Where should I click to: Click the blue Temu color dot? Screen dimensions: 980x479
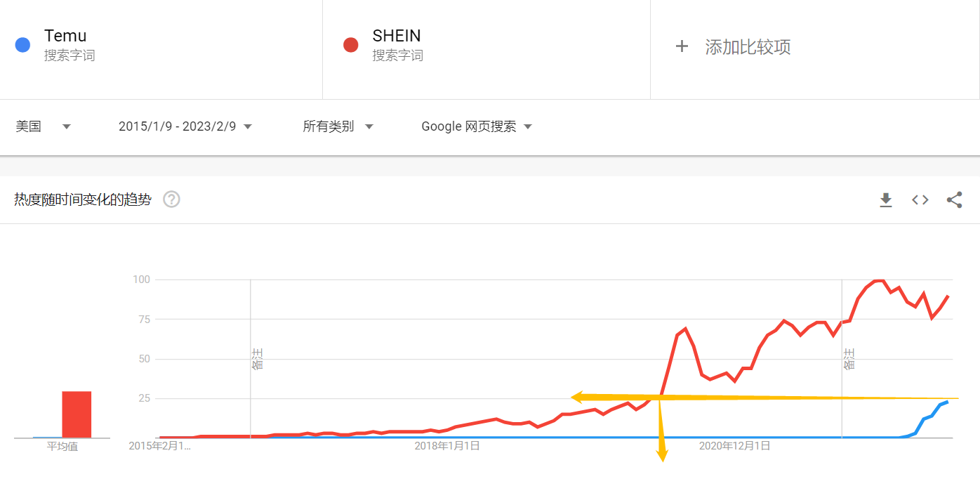22,45
